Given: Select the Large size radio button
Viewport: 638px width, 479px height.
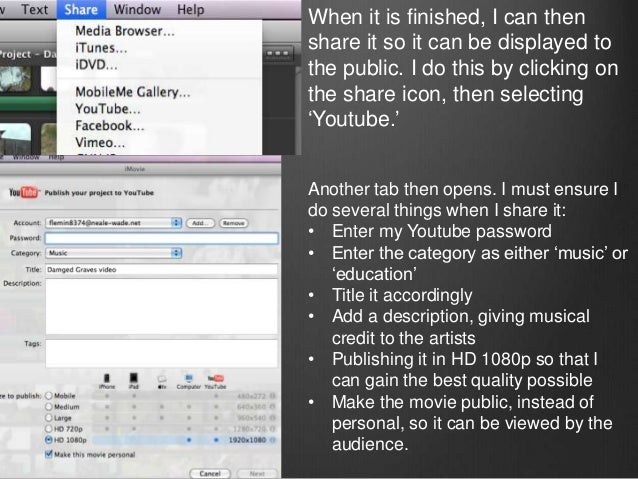Looking at the screenshot, I should click(49, 418).
